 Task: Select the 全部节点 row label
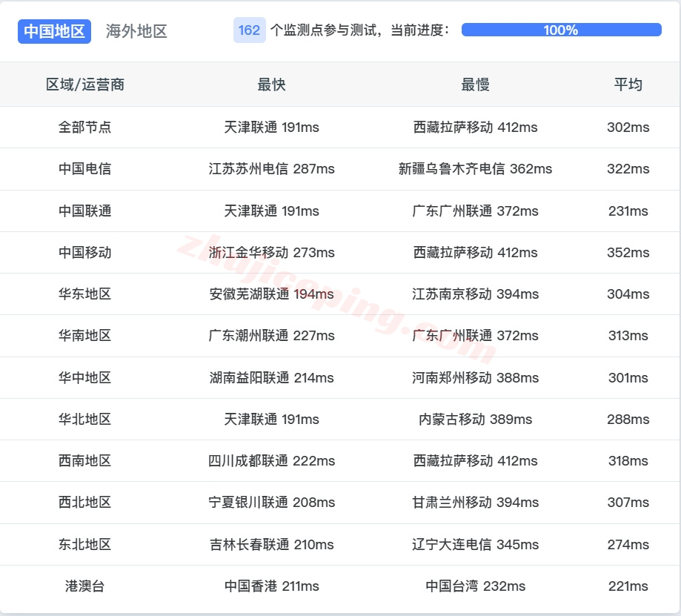pos(83,127)
